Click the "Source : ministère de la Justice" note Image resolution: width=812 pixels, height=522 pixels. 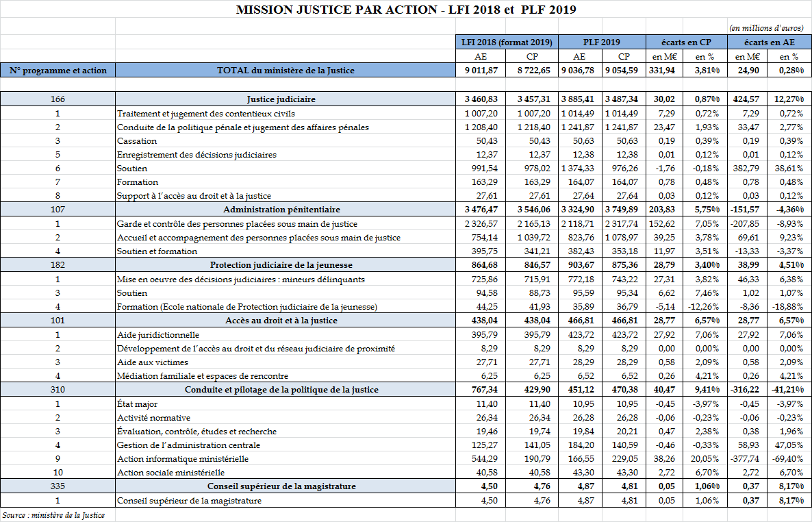53,514
